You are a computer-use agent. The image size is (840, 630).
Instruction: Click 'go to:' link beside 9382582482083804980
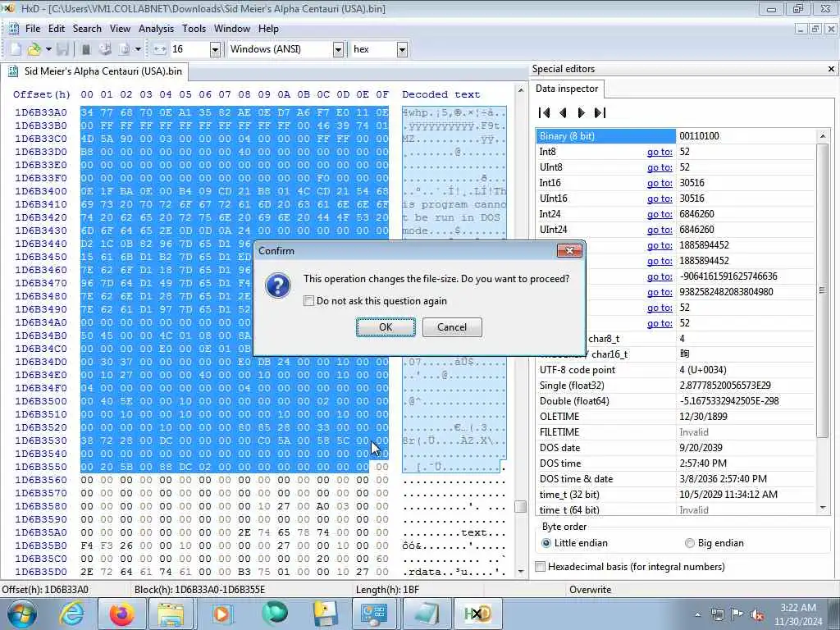tap(660, 292)
